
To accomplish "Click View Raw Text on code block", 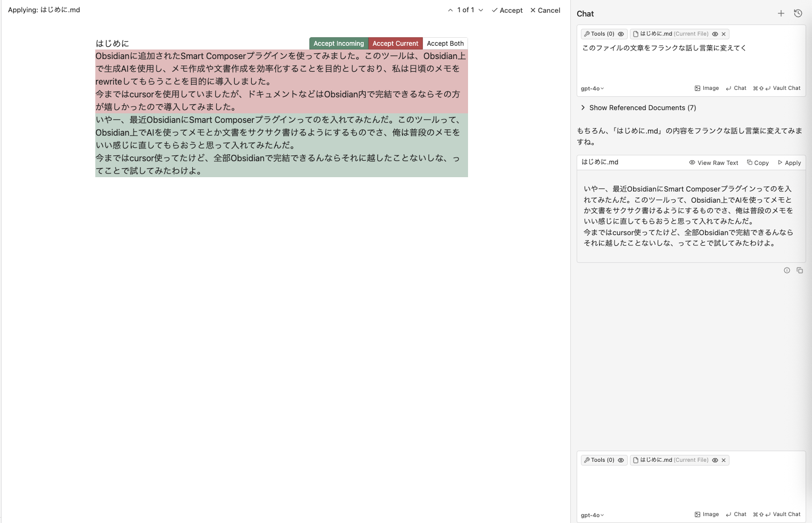I will point(713,163).
